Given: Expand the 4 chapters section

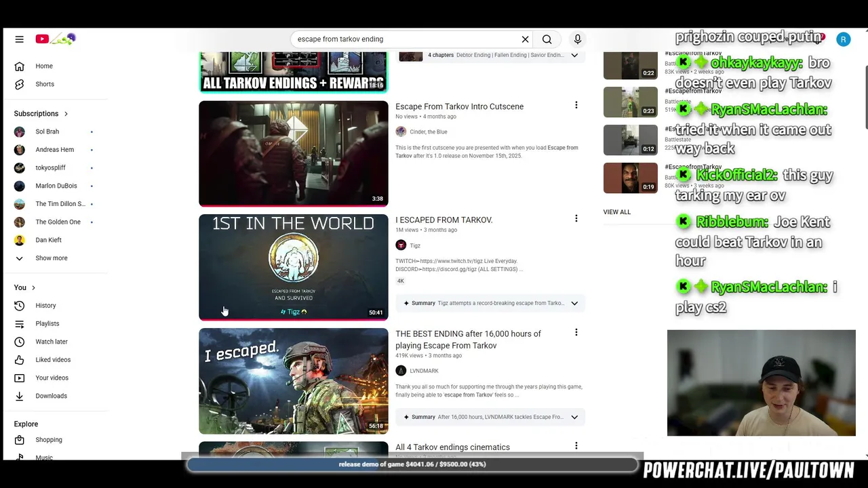Looking at the screenshot, I should (574, 55).
